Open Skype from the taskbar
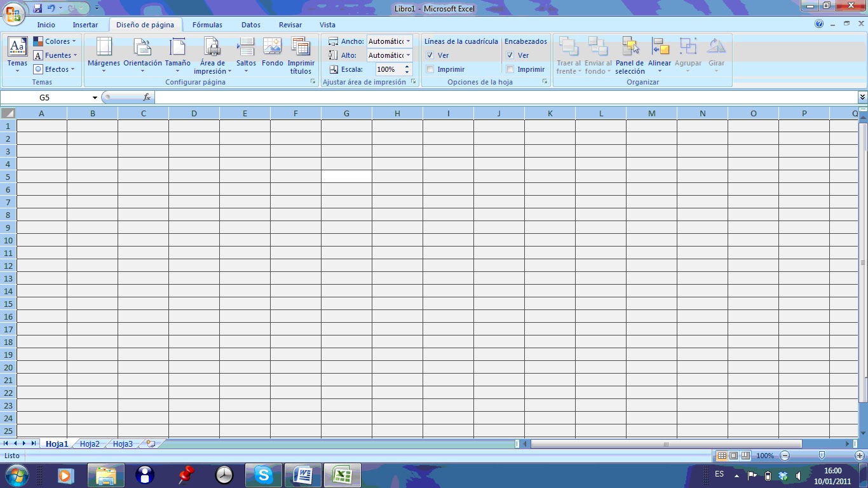 pyautogui.click(x=263, y=475)
